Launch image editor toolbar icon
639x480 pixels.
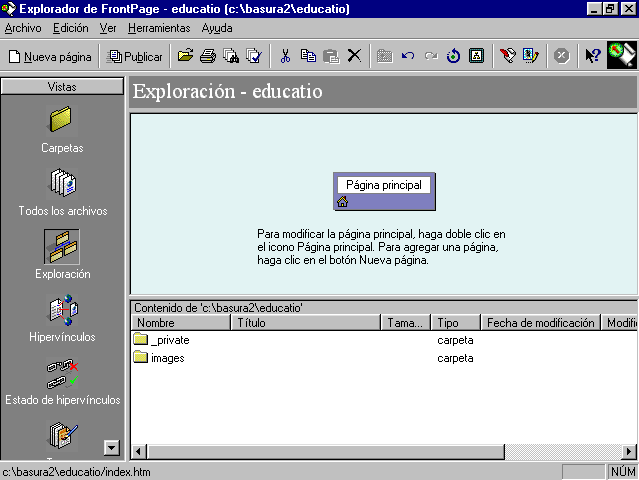531,56
